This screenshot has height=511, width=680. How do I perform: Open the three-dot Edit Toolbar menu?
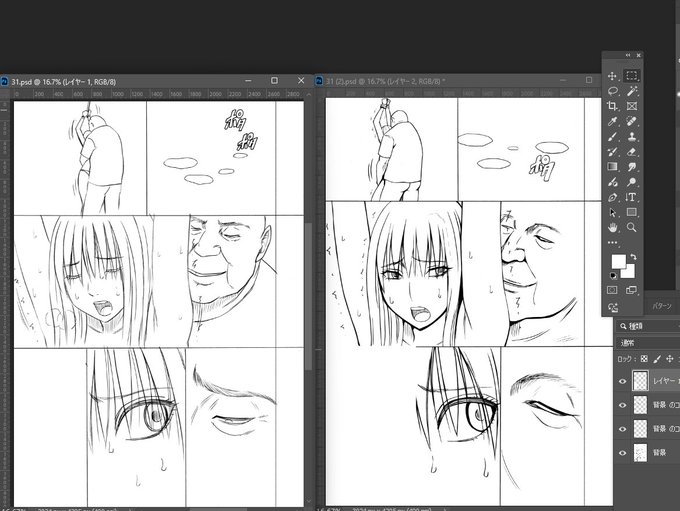tap(612, 242)
